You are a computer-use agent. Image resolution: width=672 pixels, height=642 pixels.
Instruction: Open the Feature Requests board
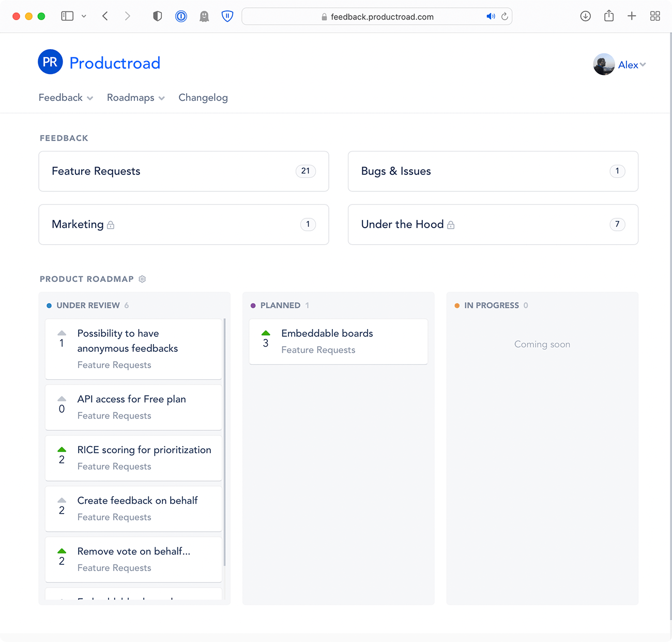pyautogui.click(x=184, y=171)
